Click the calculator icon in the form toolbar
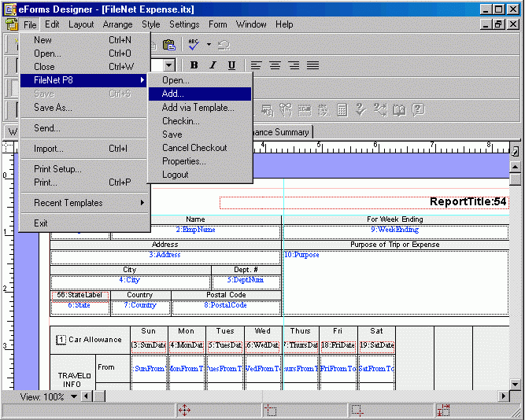Viewport: 525px width, 420px height. [x=342, y=110]
